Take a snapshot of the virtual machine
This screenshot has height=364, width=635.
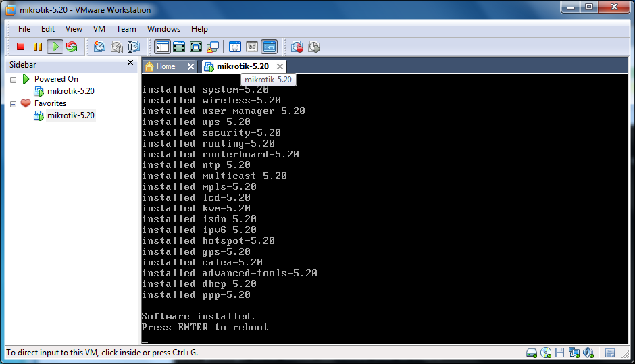point(99,47)
